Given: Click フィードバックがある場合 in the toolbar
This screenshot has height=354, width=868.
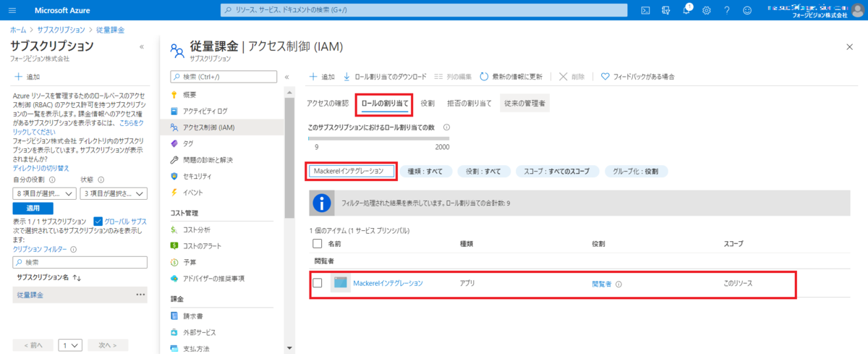Looking at the screenshot, I should click(637, 76).
